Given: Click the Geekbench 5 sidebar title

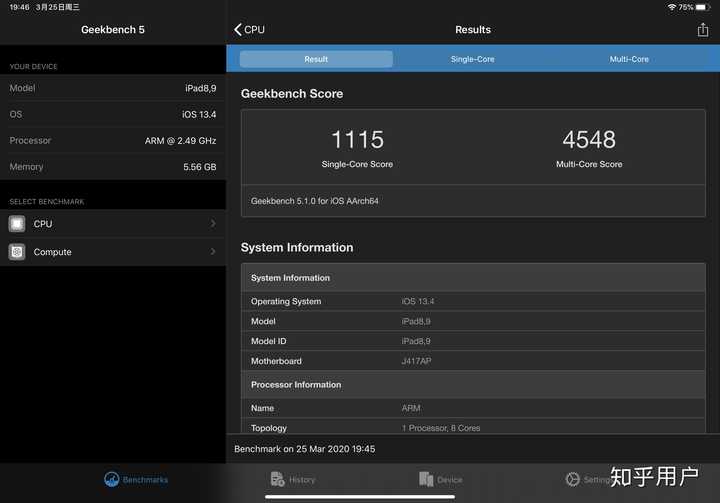Looking at the screenshot, I should pos(112,29).
